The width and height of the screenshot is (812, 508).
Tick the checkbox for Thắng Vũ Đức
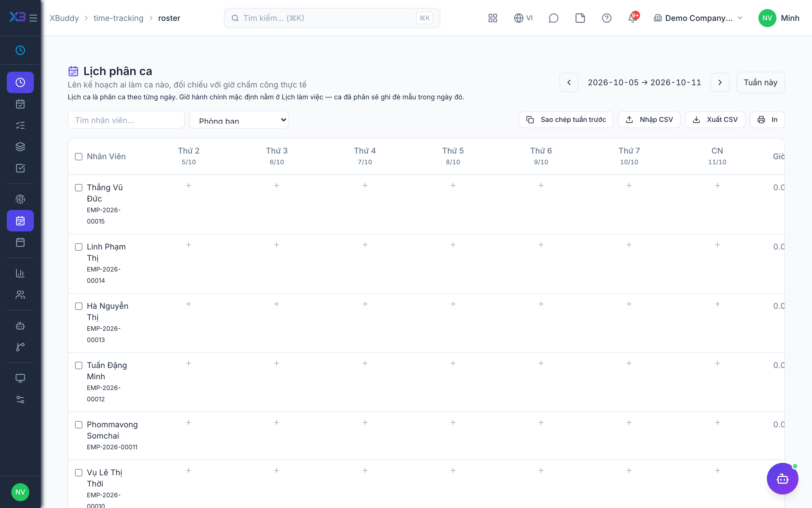pyautogui.click(x=78, y=187)
